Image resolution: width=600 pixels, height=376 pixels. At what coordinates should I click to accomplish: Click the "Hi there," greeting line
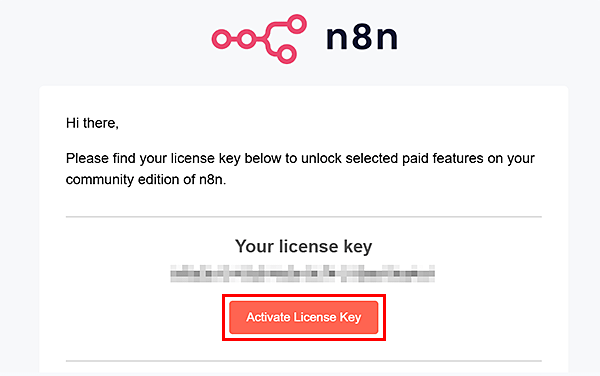pyautogui.click(x=92, y=123)
